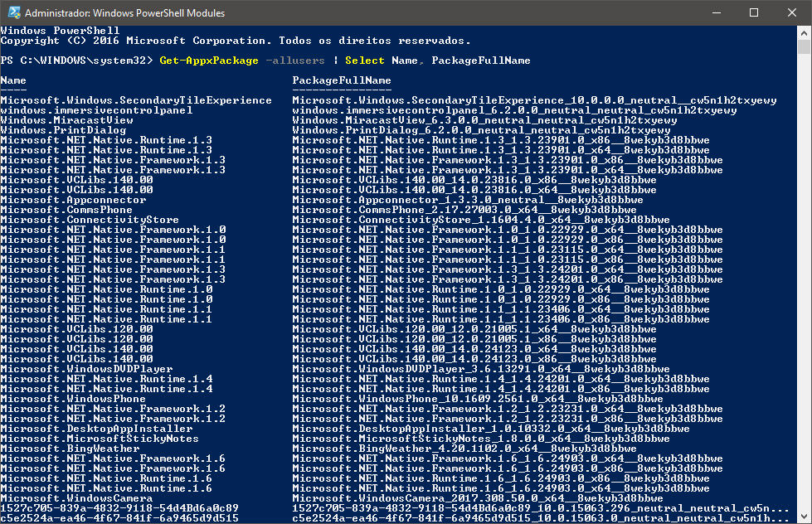The image size is (812, 524).
Task: Click the Windows.PrintDialog_6.2.0.0 full name
Action: point(482,130)
